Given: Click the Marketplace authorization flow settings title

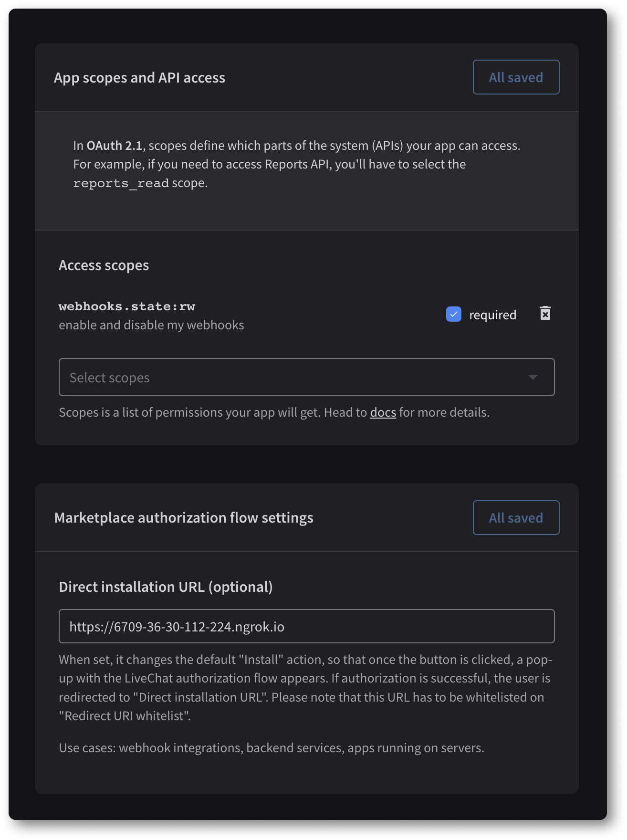Looking at the screenshot, I should coord(184,518).
